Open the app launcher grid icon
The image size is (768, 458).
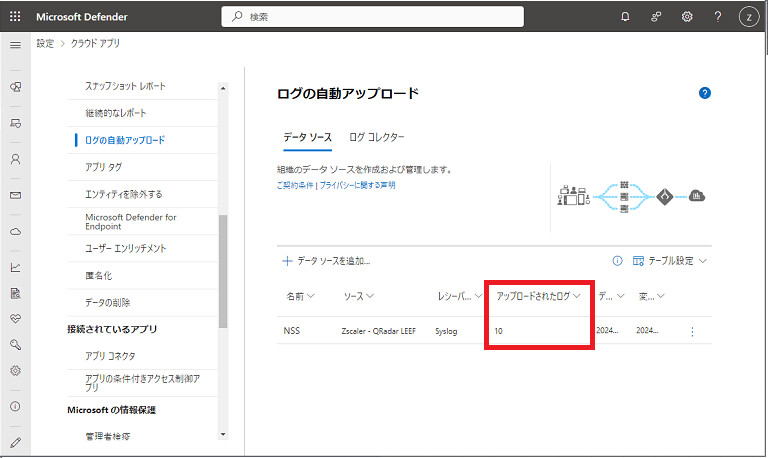click(x=15, y=17)
